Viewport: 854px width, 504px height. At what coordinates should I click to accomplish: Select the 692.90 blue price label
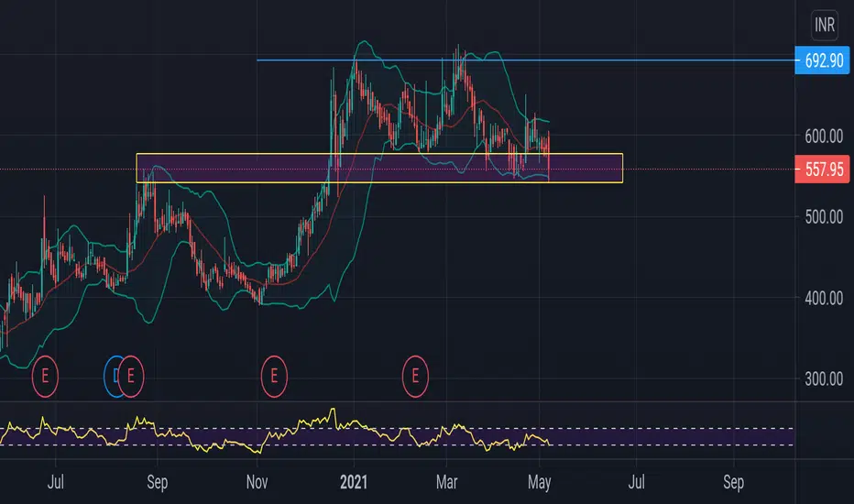tap(823, 60)
